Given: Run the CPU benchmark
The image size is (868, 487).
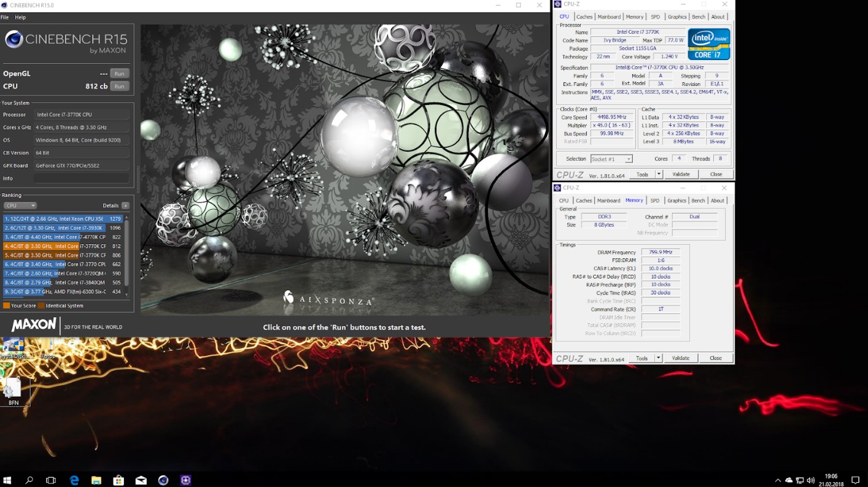Looking at the screenshot, I should pos(119,86).
